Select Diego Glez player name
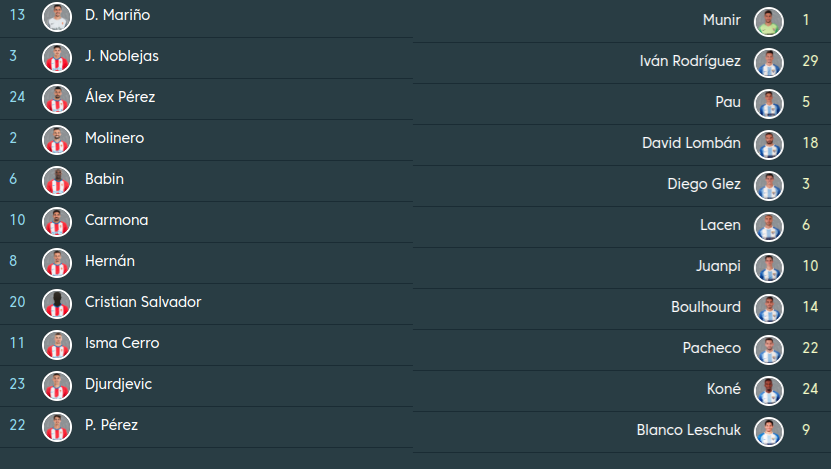831x469 pixels. click(704, 184)
